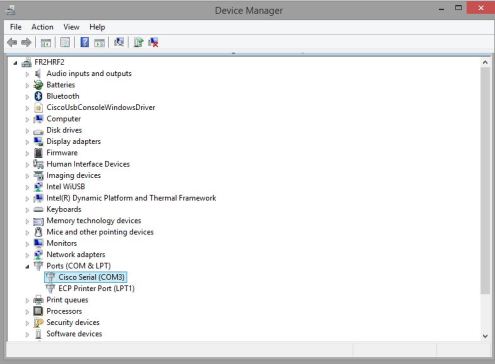495x364 pixels.
Task: Expand the Memory technology devices node
Action: click(27, 221)
